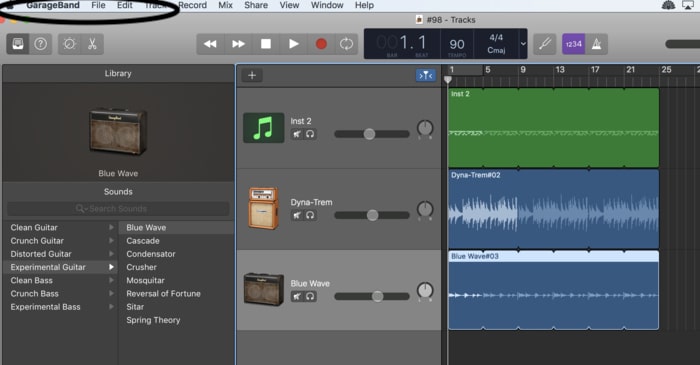The height and width of the screenshot is (365, 700).
Task: Open the Editors scissors button
Action: tap(92, 44)
